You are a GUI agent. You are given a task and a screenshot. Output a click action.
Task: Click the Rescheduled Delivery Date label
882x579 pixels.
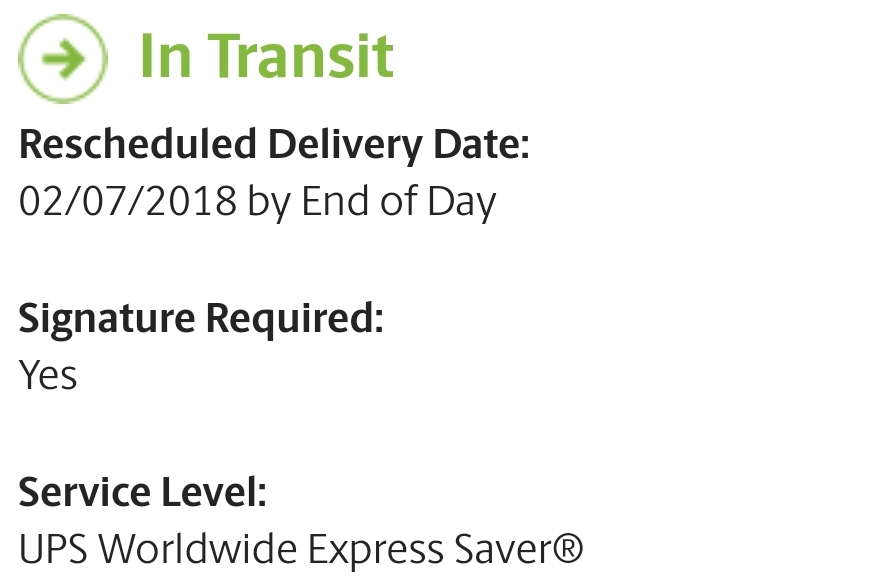tap(273, 146)
